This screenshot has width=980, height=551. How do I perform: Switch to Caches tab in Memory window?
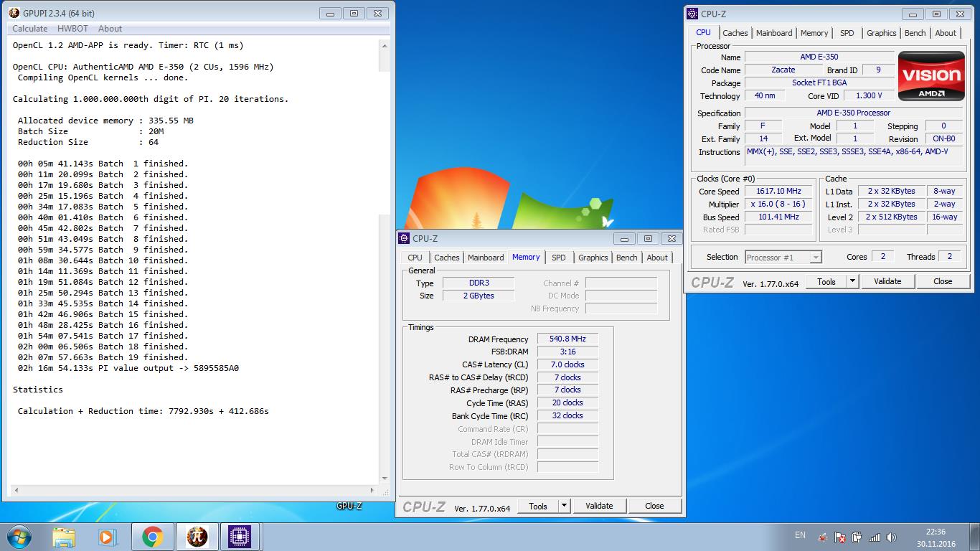447,258
